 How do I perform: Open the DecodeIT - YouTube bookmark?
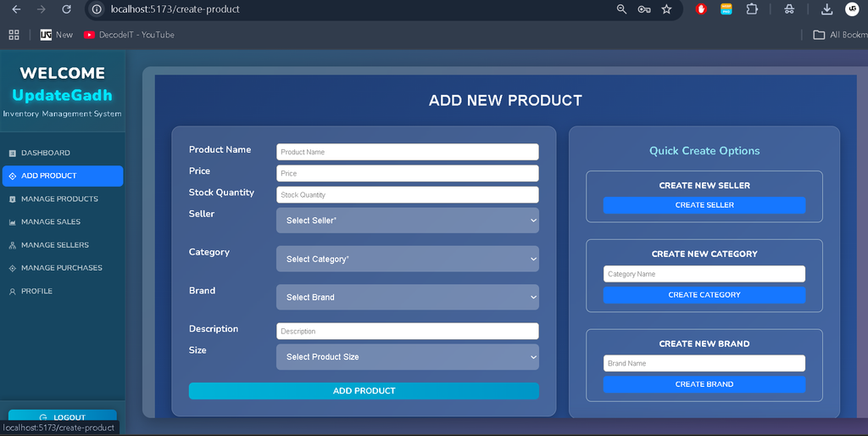pyautogui.click(x=129, y=35)
